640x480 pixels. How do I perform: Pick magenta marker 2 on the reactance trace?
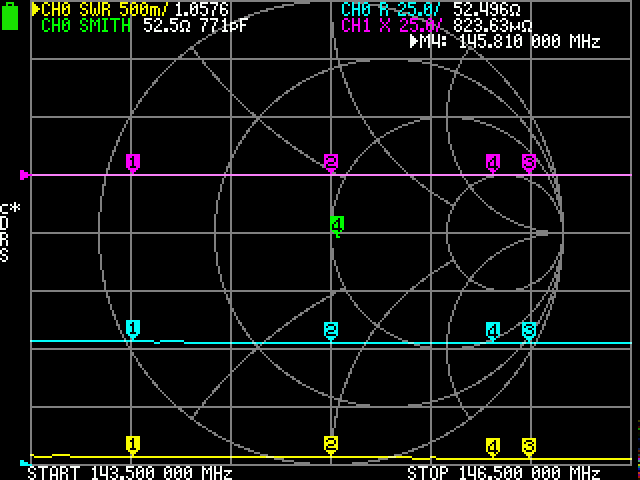331,161
